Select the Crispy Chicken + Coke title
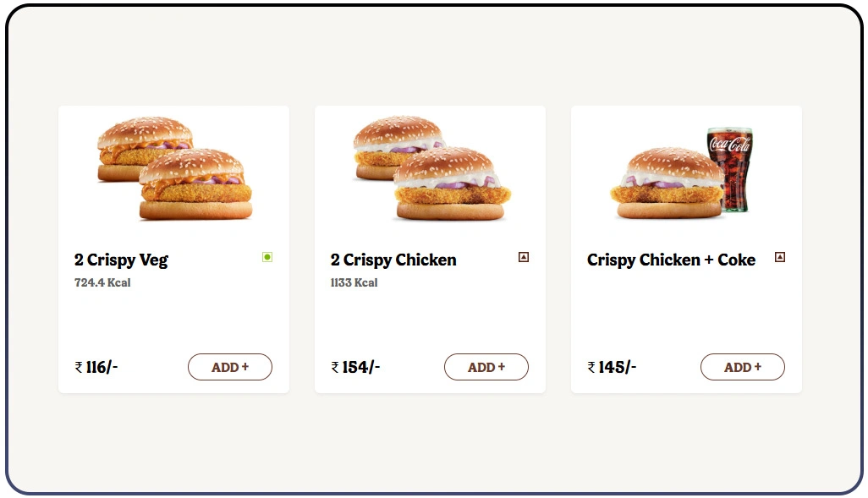868x498 pixels. tap(670, 260)
